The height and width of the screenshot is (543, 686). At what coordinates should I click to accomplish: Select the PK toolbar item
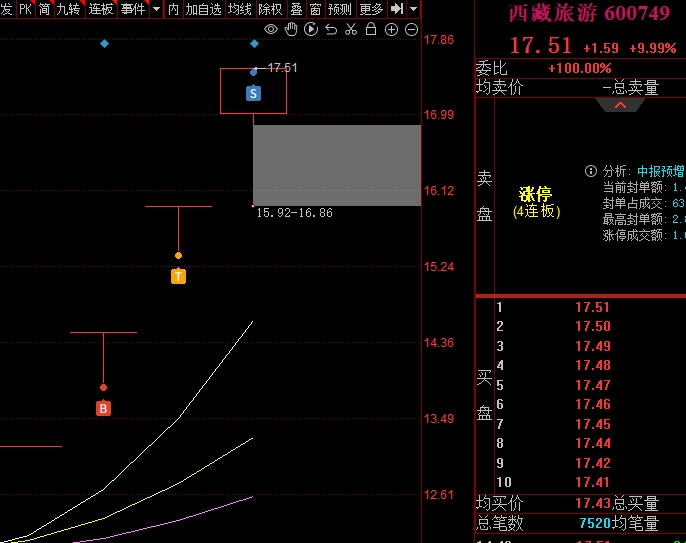(x=25, y=9)
